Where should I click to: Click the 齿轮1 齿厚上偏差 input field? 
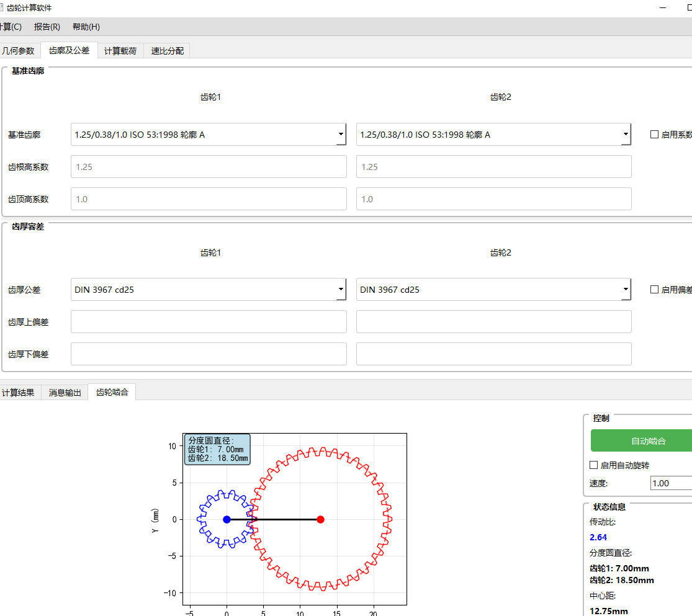208,322
